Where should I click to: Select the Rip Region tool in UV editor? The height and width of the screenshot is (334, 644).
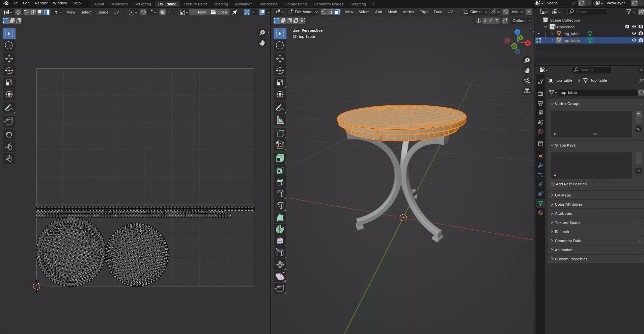click(x=9, y=121)
